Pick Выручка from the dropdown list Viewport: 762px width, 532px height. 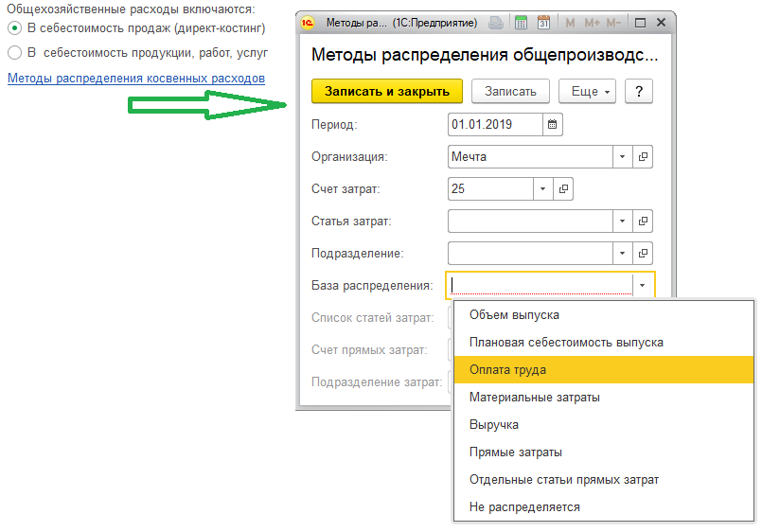click(x=604, y=425)
